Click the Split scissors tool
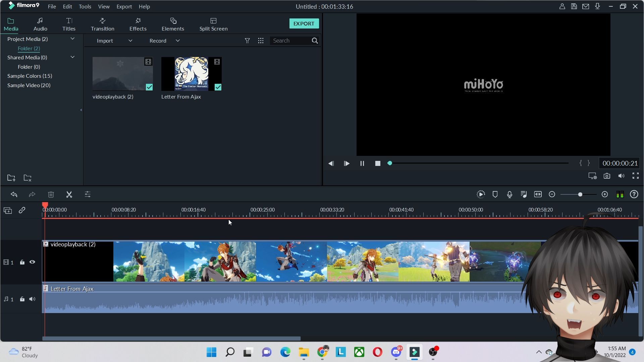 (x=69, y=194)
